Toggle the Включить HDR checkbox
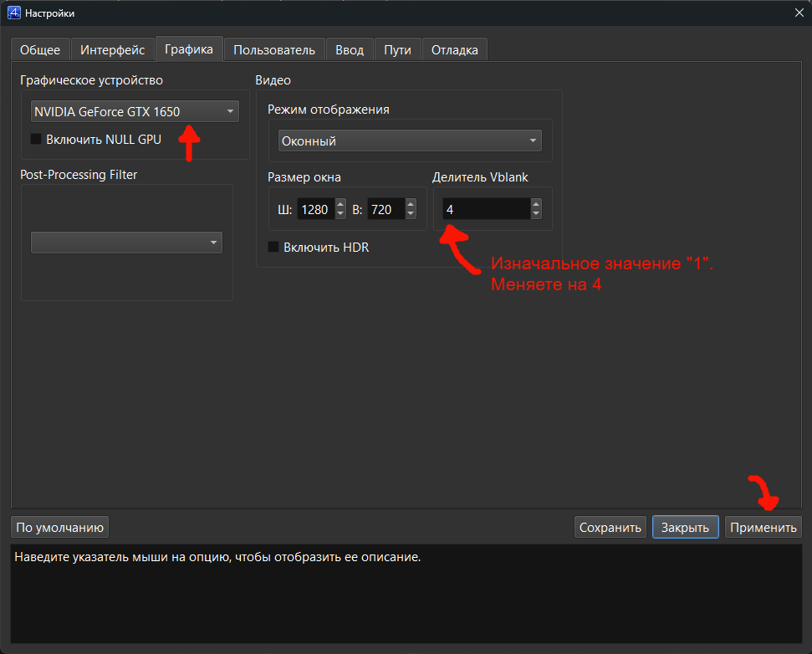Viewport: 812px width, 654px height. click(x=273, y=247)
